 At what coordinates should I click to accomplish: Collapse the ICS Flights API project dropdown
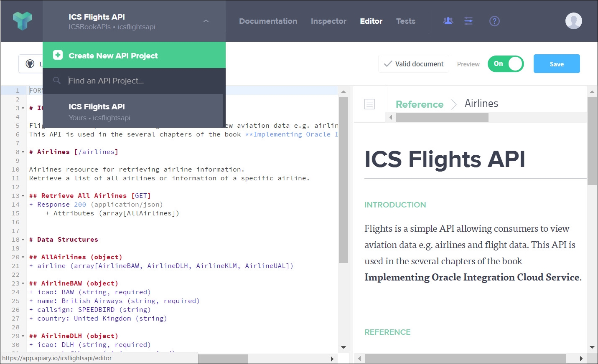pos(206,21)
